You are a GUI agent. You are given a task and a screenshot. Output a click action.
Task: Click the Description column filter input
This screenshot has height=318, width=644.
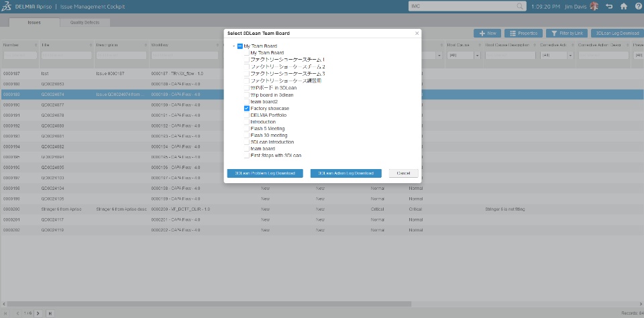click(121, 55)
